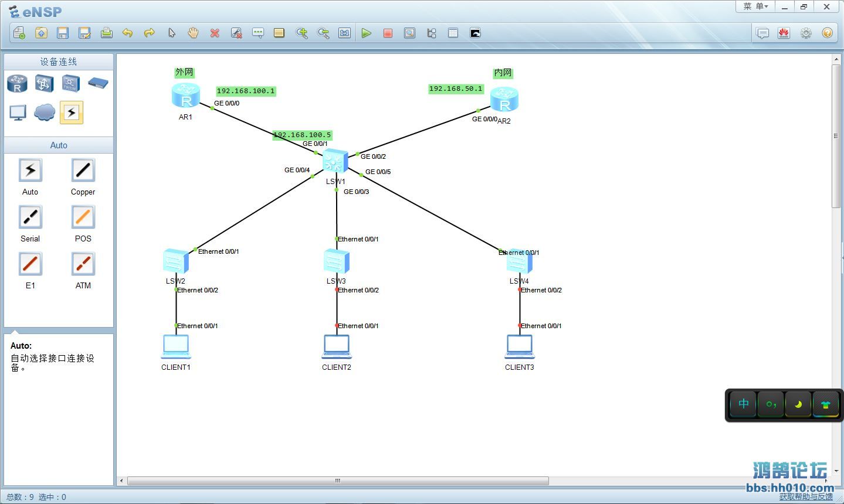Select the LSW1 core switch
Viewport: 844px width, 504px height.
tap(335, 161)
